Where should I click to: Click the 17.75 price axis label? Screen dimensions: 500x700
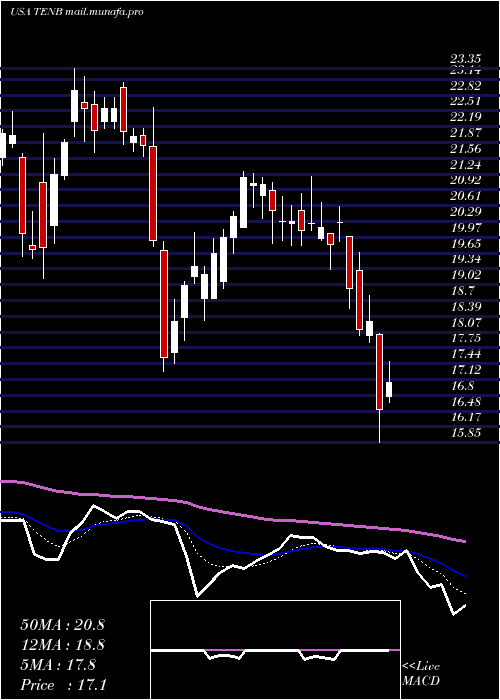point(465,338)
